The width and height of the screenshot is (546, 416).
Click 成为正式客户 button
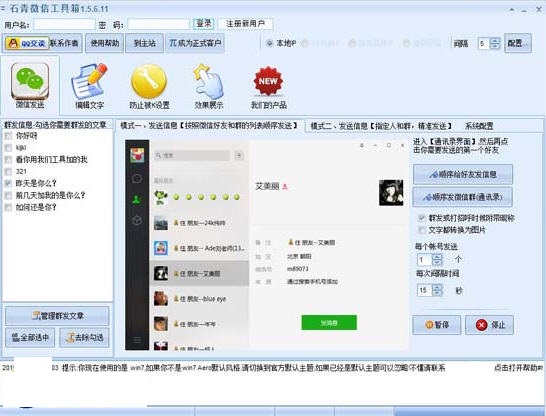pyautogui.click(x=195, y=43)
